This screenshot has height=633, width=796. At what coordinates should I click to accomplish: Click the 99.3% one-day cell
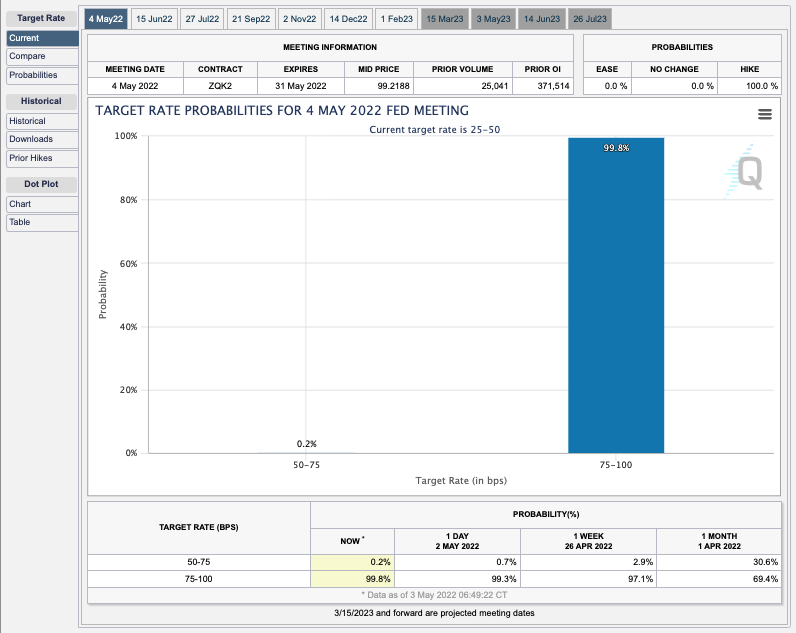[457, 579]
